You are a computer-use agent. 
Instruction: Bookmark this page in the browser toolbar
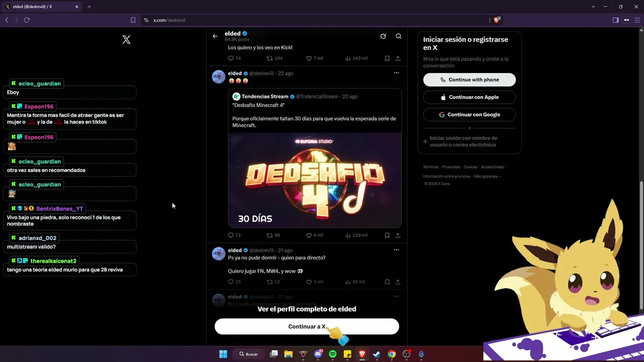tap(133, 20)
